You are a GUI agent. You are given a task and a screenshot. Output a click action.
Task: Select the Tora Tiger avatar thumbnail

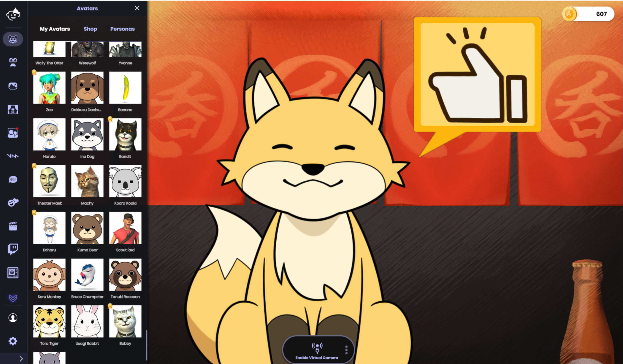pos(49,321)
